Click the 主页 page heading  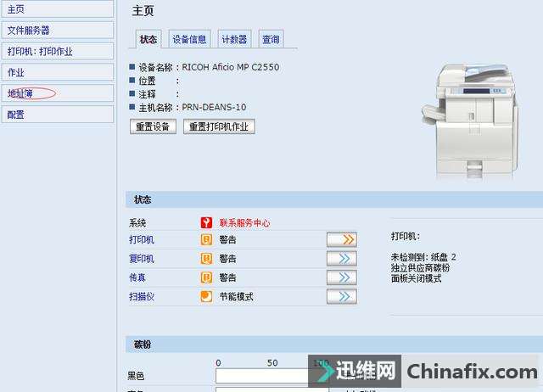click(143, 10)
